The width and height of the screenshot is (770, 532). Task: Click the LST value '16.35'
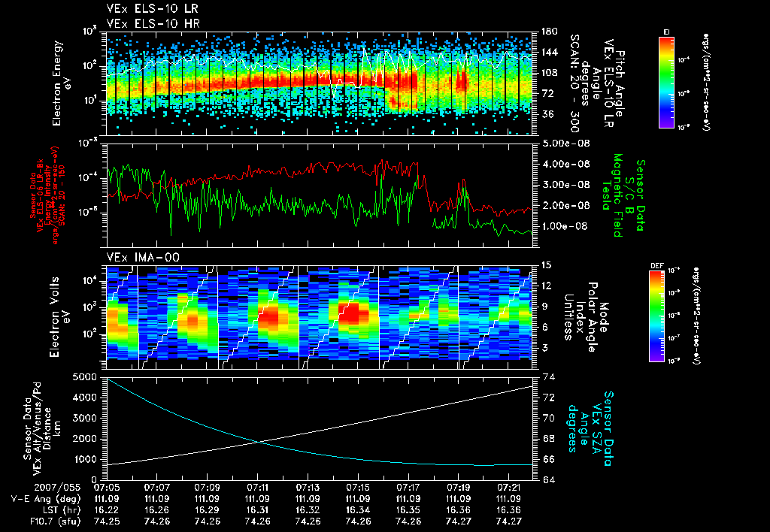[408, 510]
